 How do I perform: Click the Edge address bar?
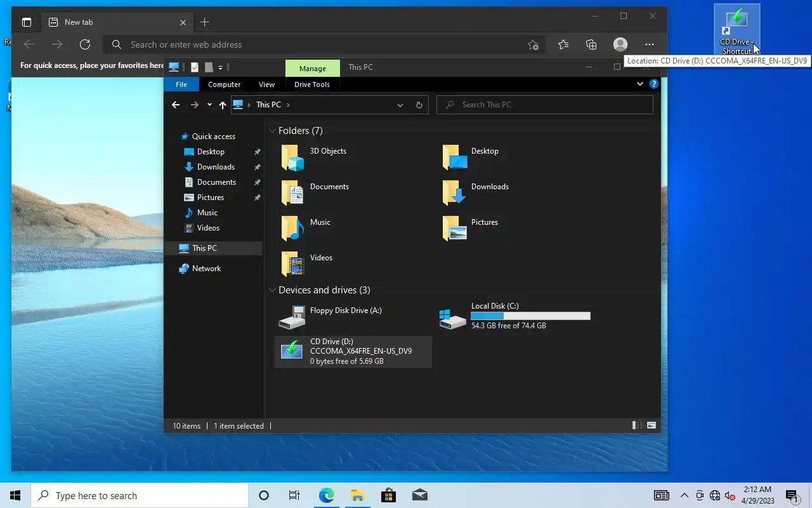click(x=324, y=44)
